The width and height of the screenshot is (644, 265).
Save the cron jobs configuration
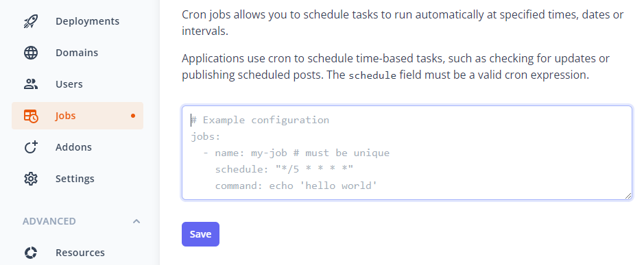(x=200, y=234)
